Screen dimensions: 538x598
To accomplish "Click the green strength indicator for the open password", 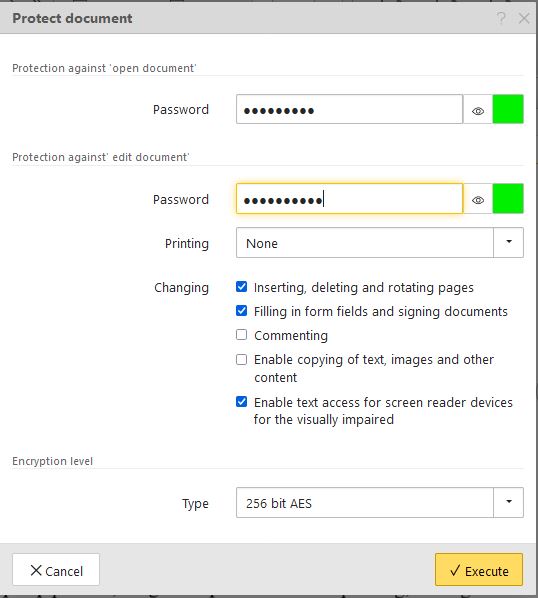I will (508, 109).
